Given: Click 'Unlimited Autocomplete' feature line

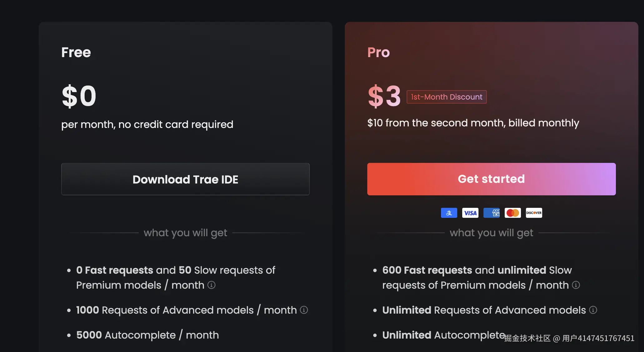Looking at the screenshot, I should click(443, 335).
